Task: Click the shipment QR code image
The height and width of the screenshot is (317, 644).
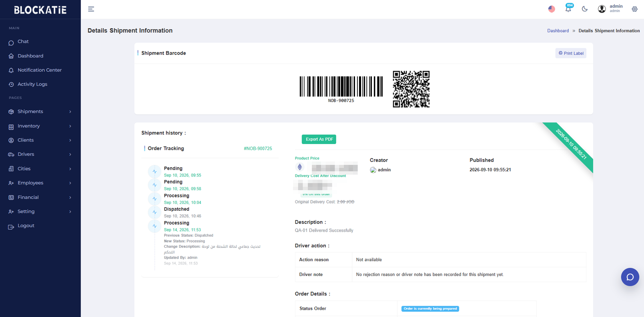Action: [x=411, y=89]
